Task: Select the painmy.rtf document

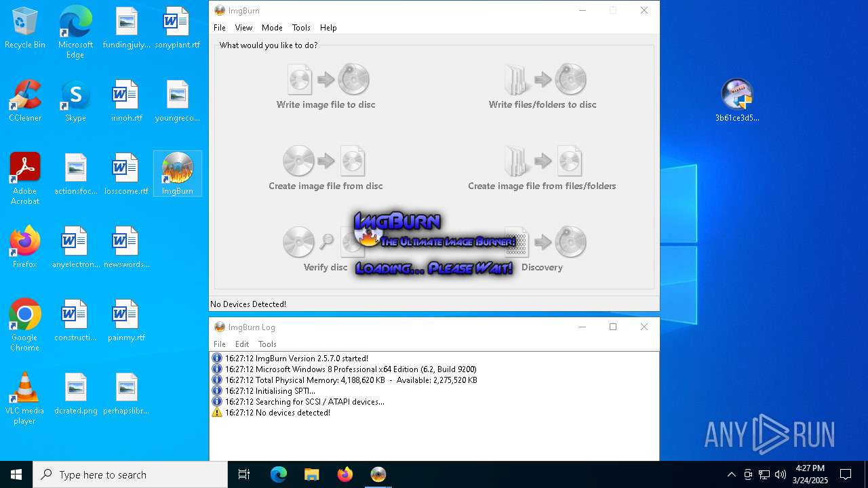Action: pos(127,321)
